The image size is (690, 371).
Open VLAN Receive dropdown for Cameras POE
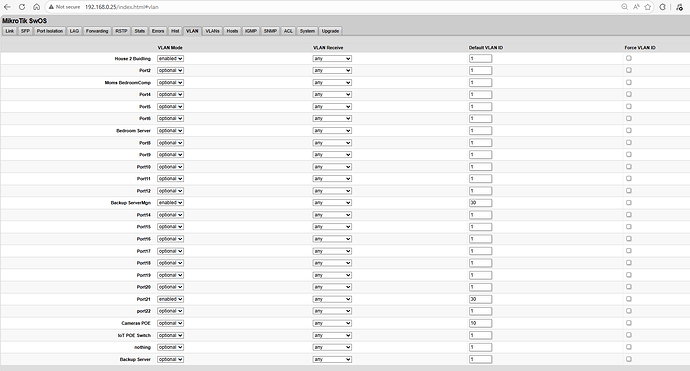click(x=332, y=323)
